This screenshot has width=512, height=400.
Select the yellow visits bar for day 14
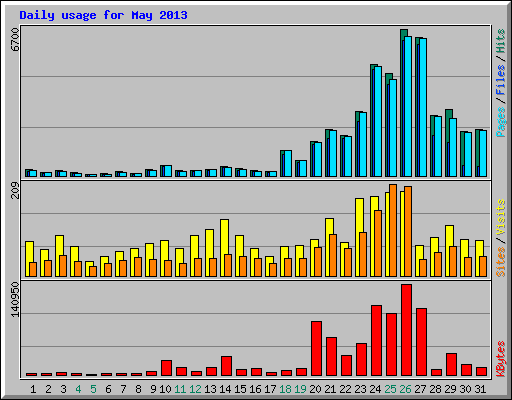coord(224,248)
